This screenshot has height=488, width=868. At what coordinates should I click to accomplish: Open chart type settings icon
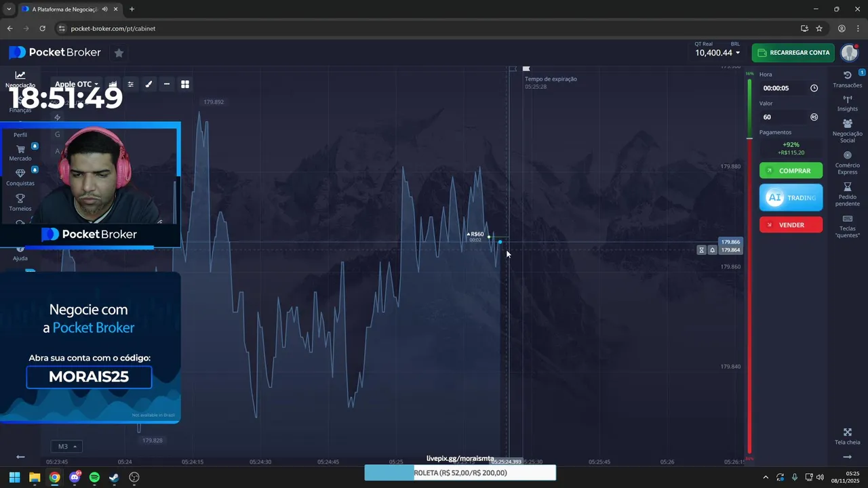[113, 84]
